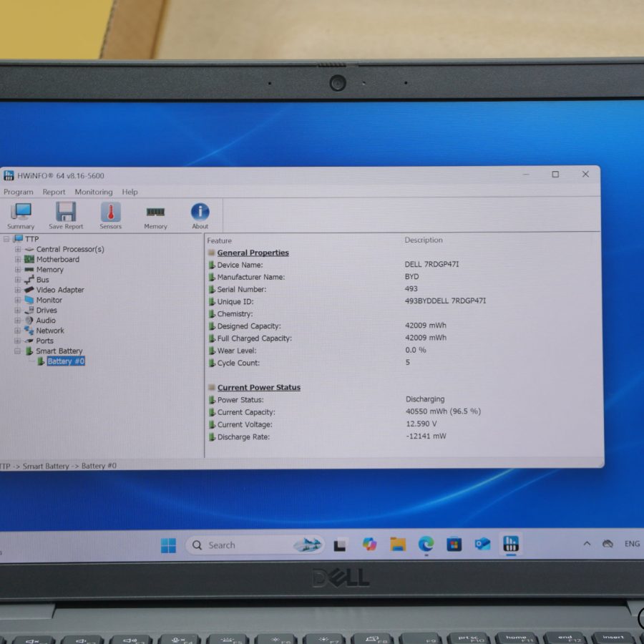Select the Drives tree node
Screen dimensions: 644x644
tap(47, 311)
